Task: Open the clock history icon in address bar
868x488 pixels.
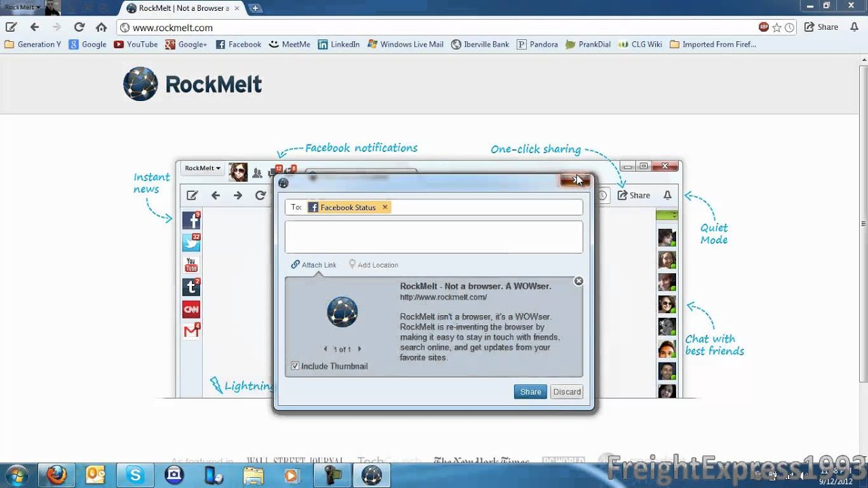Action: coord(789,27)
